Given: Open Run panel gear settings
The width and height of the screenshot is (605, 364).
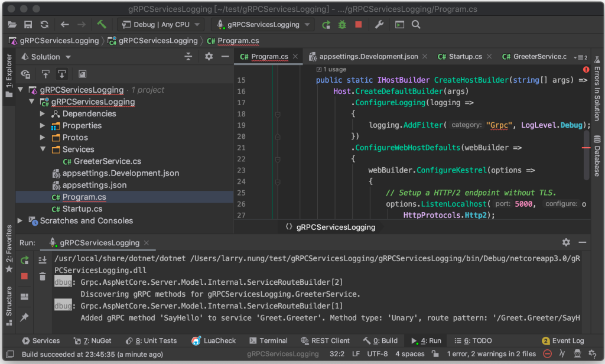Looking at the screenshot, I should [x=566, y=242].
